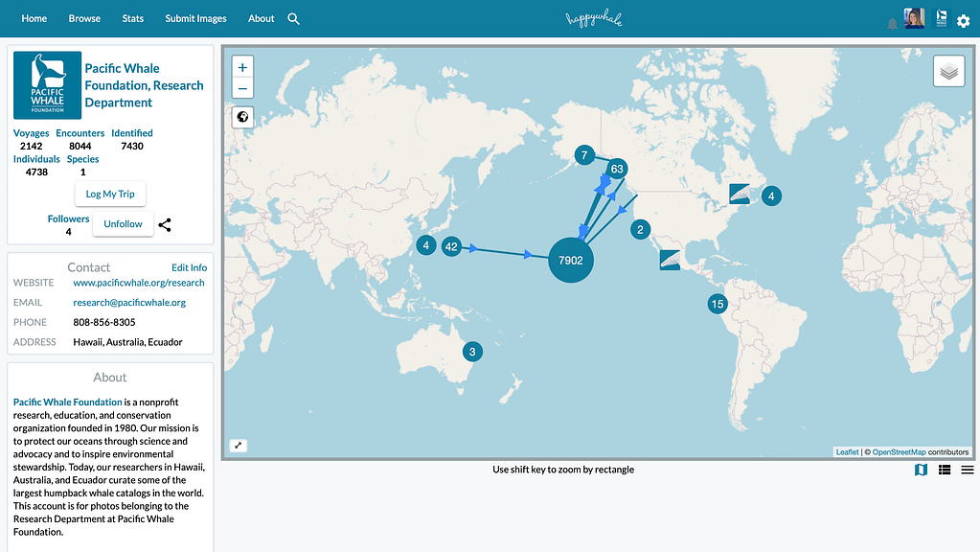Screen dimensions: 980x552
Task: Zoom in on the map
Action: (x=242, y=67)
